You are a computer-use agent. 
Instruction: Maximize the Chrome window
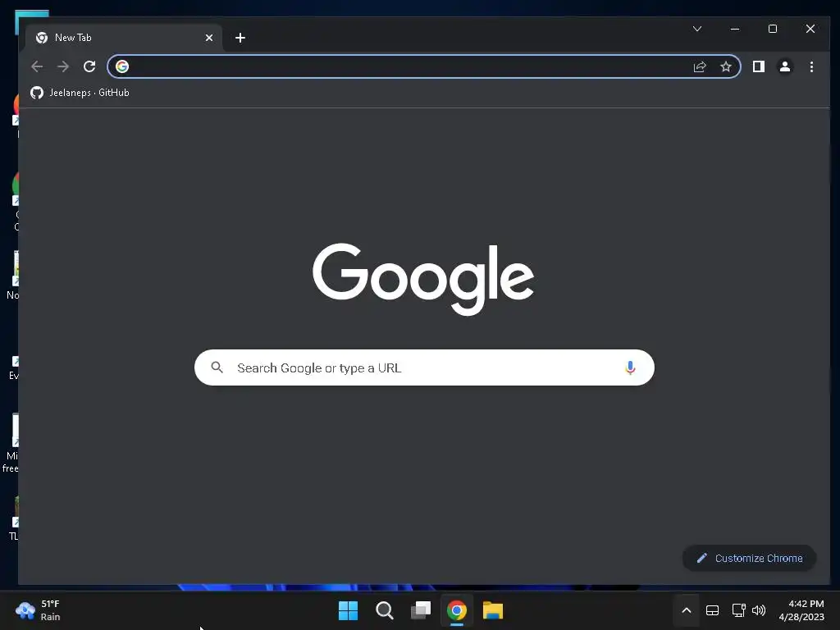tap(773, 29)
